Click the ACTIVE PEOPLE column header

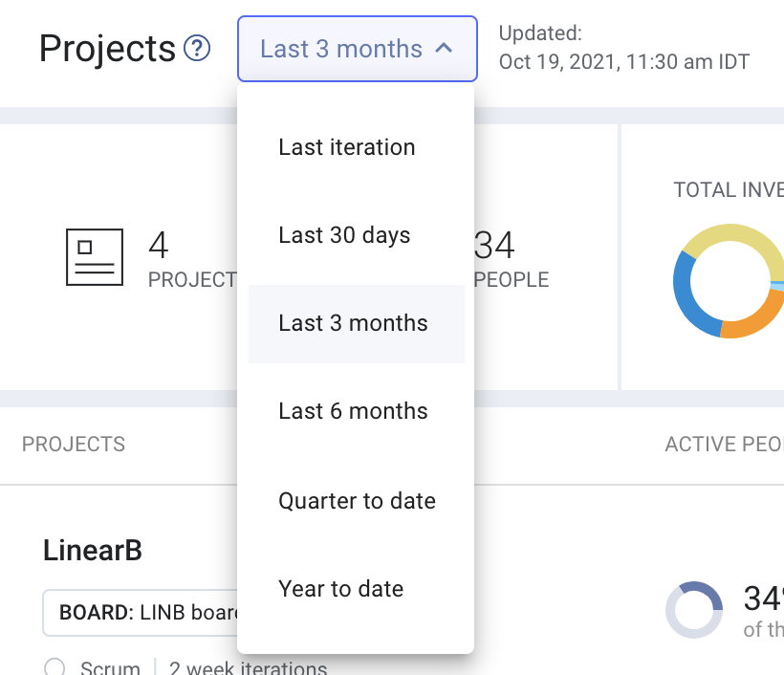click(725, 444)
